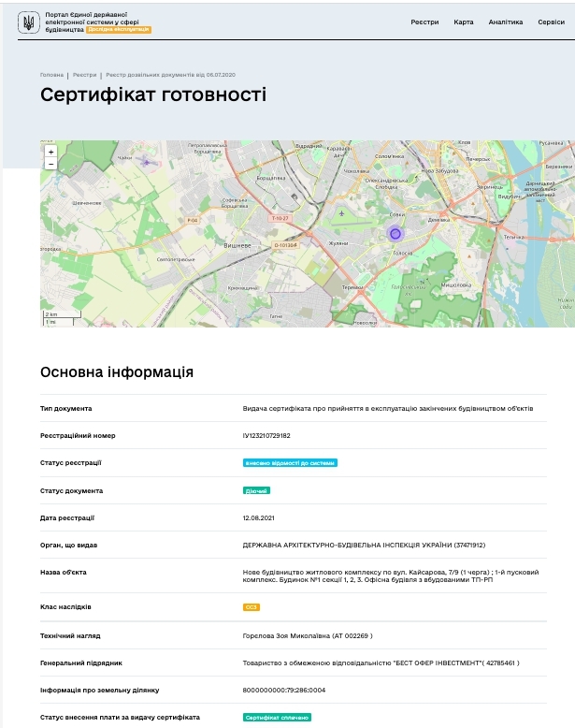The image size is (575, 728).
Task: Click the Вишневе label on the map
Action: [x=237, y=245]
